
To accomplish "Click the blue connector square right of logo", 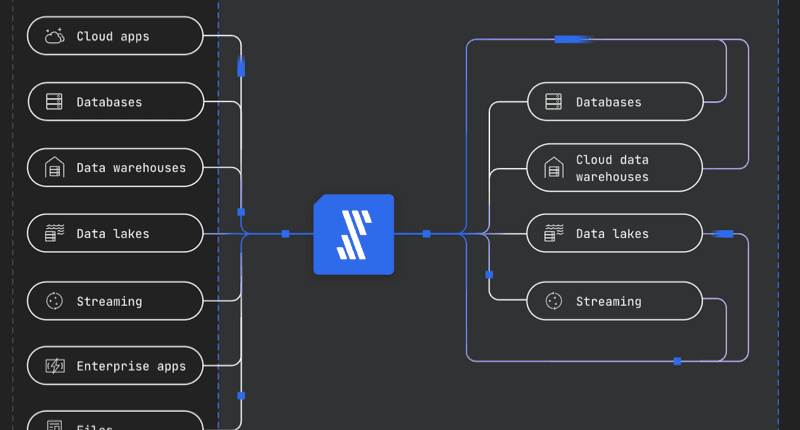I will click(x=427, y=234).
